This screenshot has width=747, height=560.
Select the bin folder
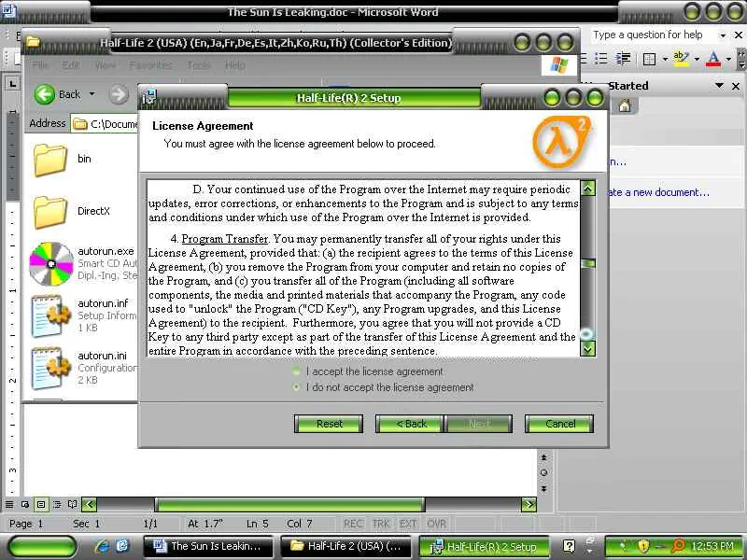pyautogui.click(x=50, y=160)
